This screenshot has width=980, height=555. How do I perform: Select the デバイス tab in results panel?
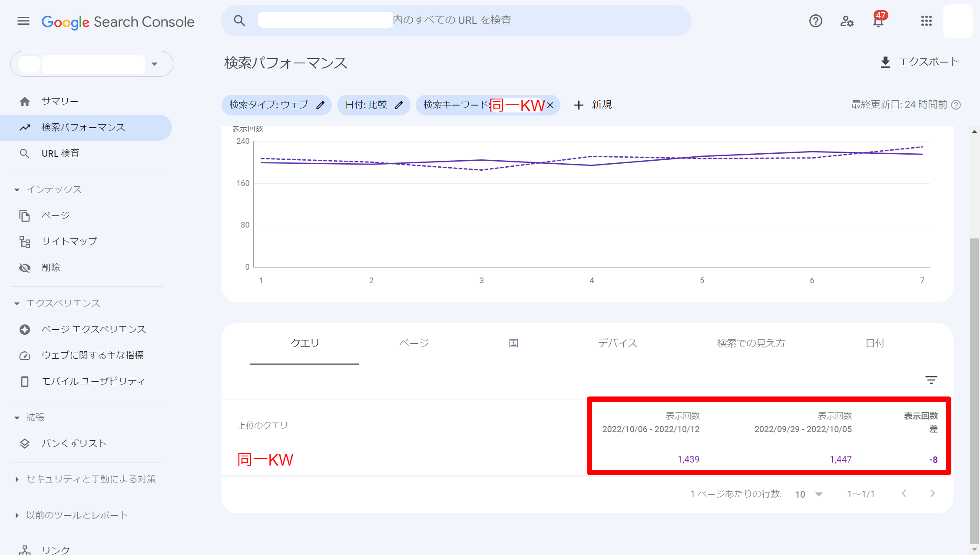617,343
